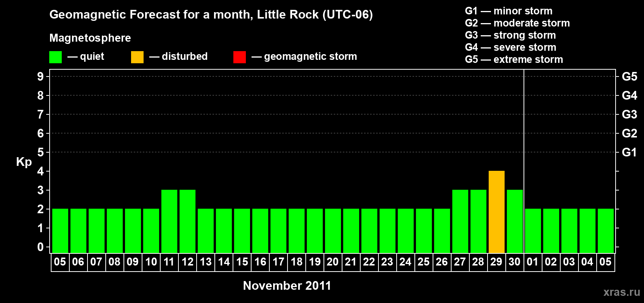The height and width of the screenshot is (303, 644).
Task: Click the G4 label on the right axis
Action: point(630,95)
